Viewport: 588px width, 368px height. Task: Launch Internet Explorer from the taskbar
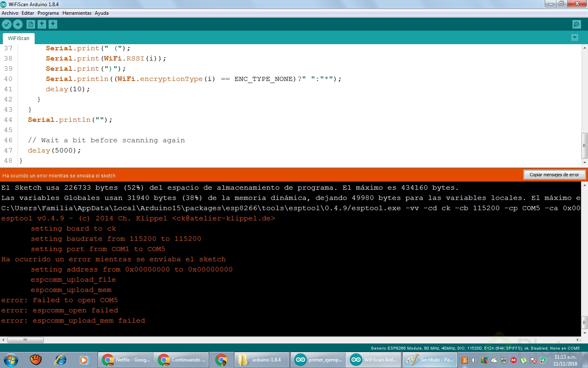click(x=60, y=360)
